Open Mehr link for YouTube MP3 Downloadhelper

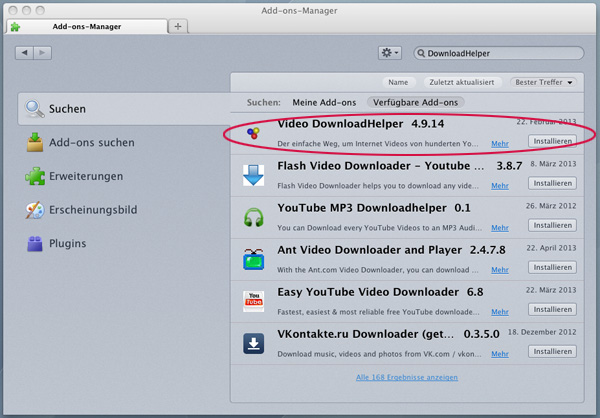click(x=500, y=228)
